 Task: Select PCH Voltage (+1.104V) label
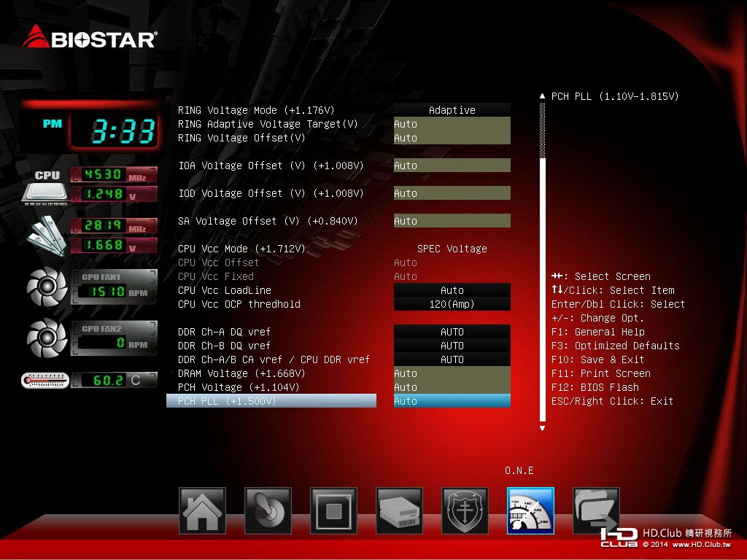(239, 386)
